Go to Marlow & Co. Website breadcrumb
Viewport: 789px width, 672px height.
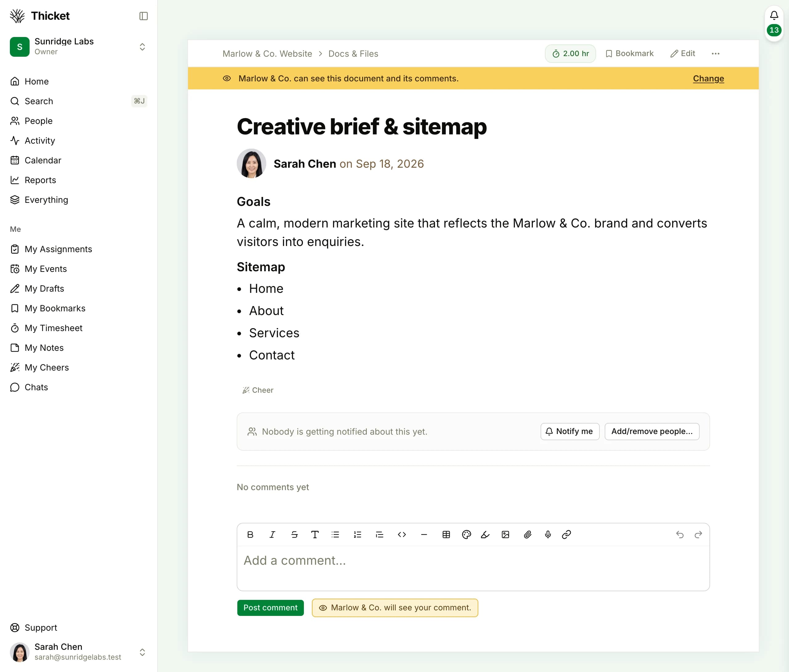[267, 54]
